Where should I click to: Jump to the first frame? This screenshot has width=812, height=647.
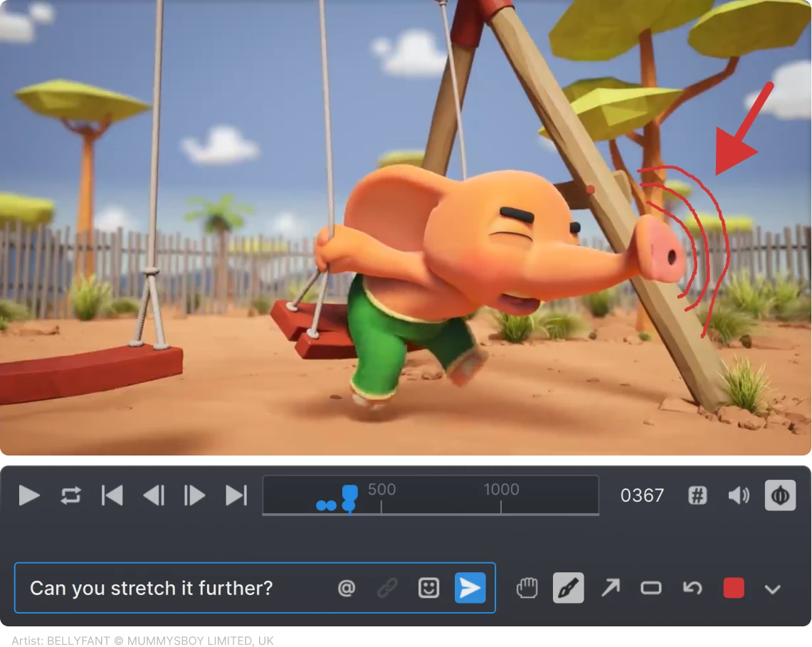pyautogui.click(x=112, y=495)
